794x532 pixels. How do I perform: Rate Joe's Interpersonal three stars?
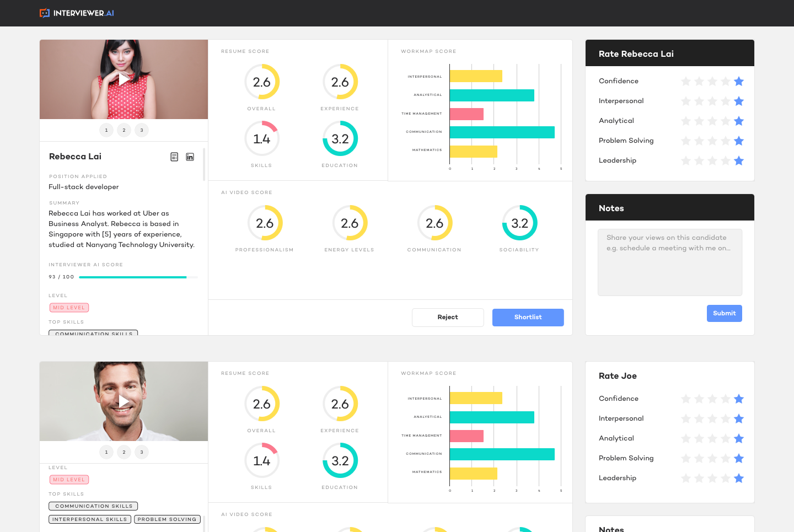(x=712, y=419)
